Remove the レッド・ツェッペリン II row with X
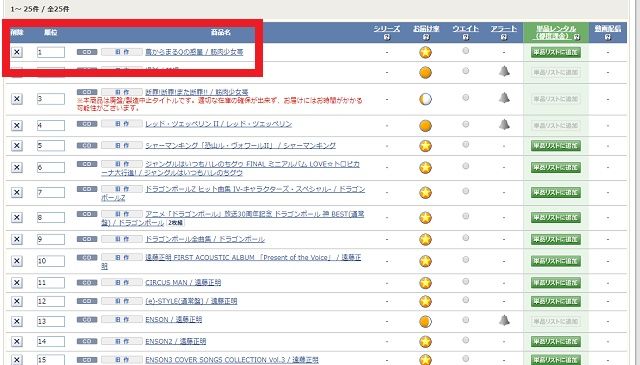This screenshot has height=365, width=640. pyautogui.click(x=17, y=125)
